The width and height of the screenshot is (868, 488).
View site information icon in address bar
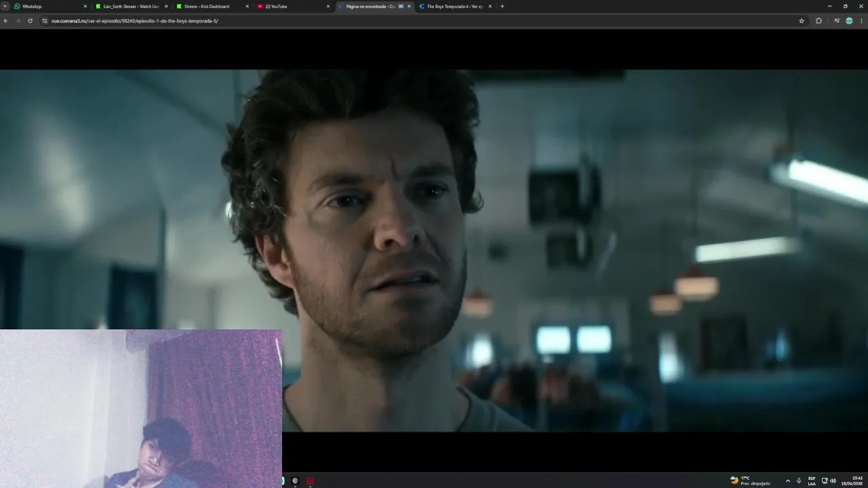coord(45,21)
